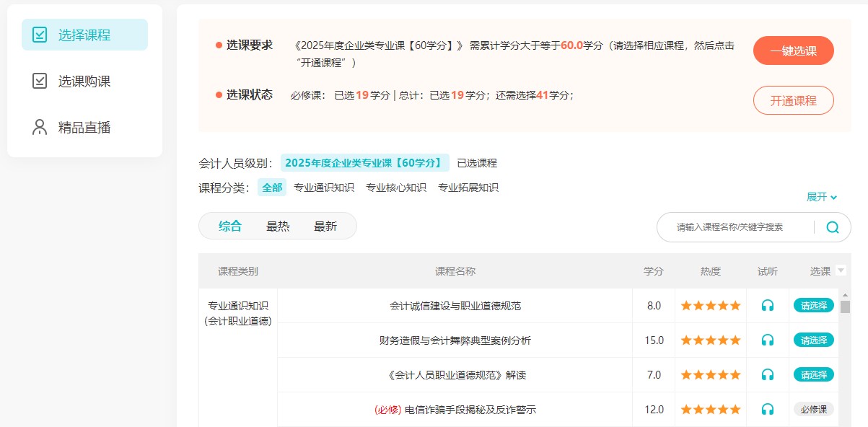
Task: Expand the category filters with 展开
Action: pos(821,197)
